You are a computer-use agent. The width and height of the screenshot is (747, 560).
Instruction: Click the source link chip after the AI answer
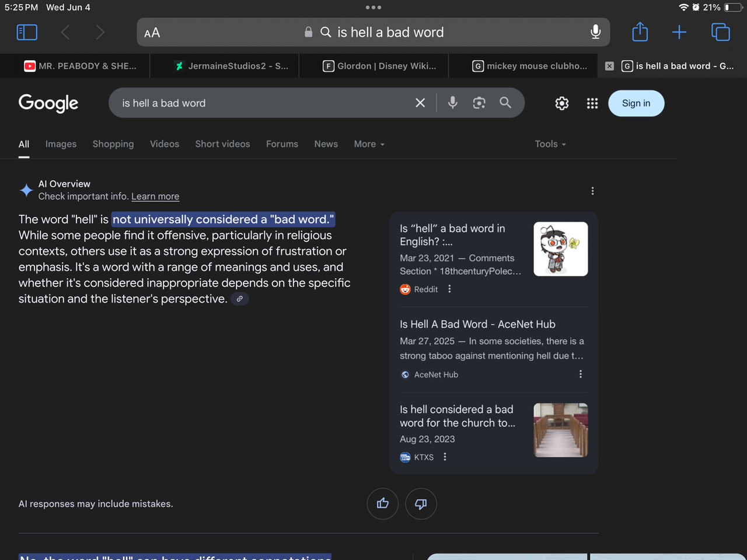239,299
